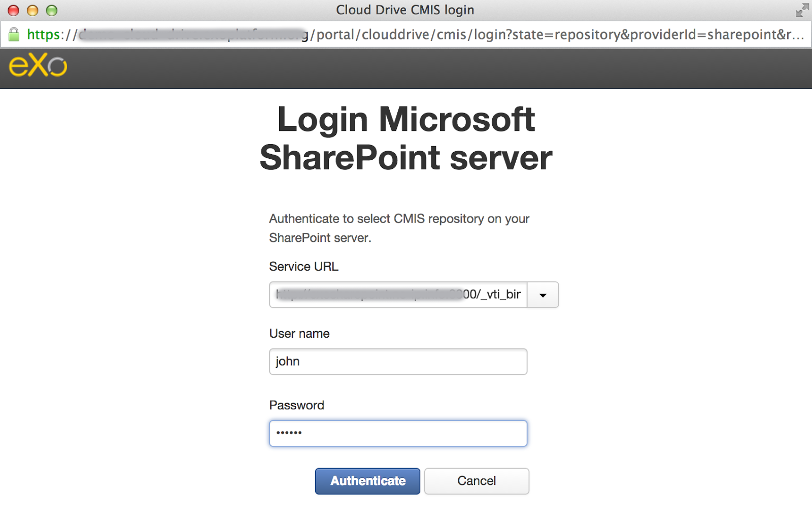
Task: Minimize the window with the yellow button
Action: (32, 10)
